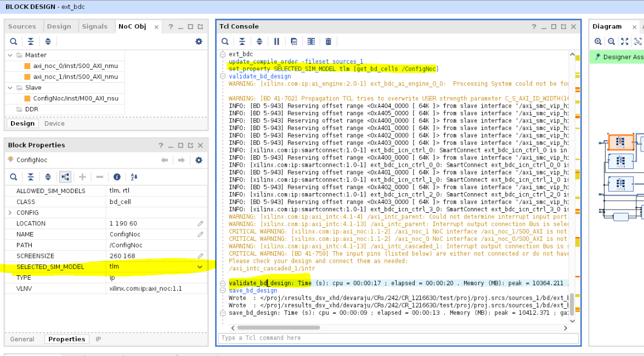Image resolution: width=644 pixels, height=356 pixels.
Task: Open the SELECTED_SIM_MODEL dropdown
Action: tap(200, 267)
